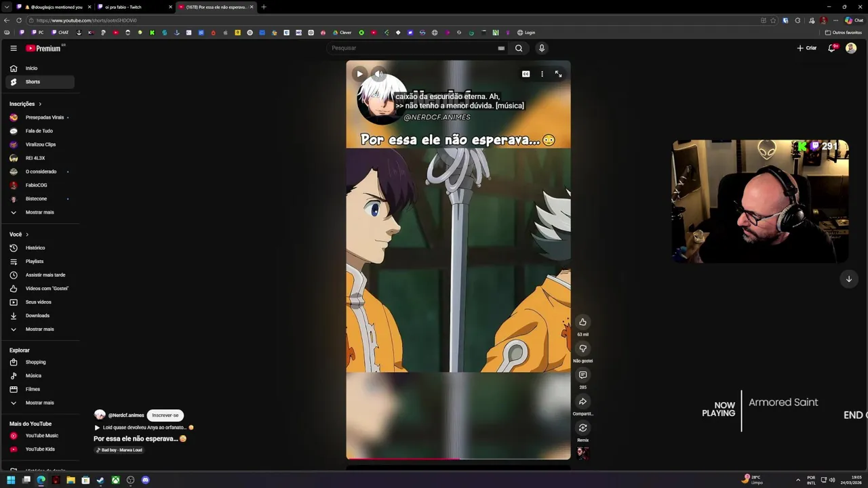Switch to the oi pra fabio - Twitch tab
The width and height of the screenshot is (868, 488).
[x=134, y=7]
